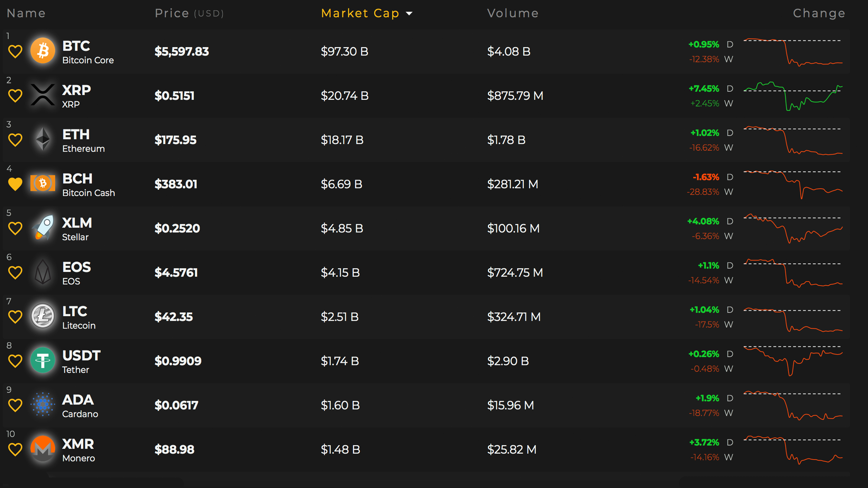Image resolution: width=868 pixels, height=488 pixels.
Task: Sort by the Change column header
Action: click(819, 13)
